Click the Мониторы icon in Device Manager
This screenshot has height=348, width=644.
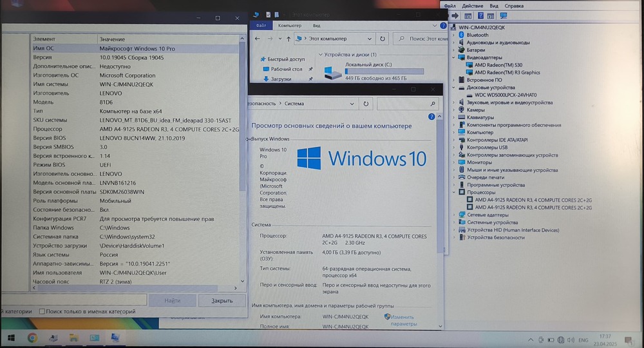coord(462,162)
